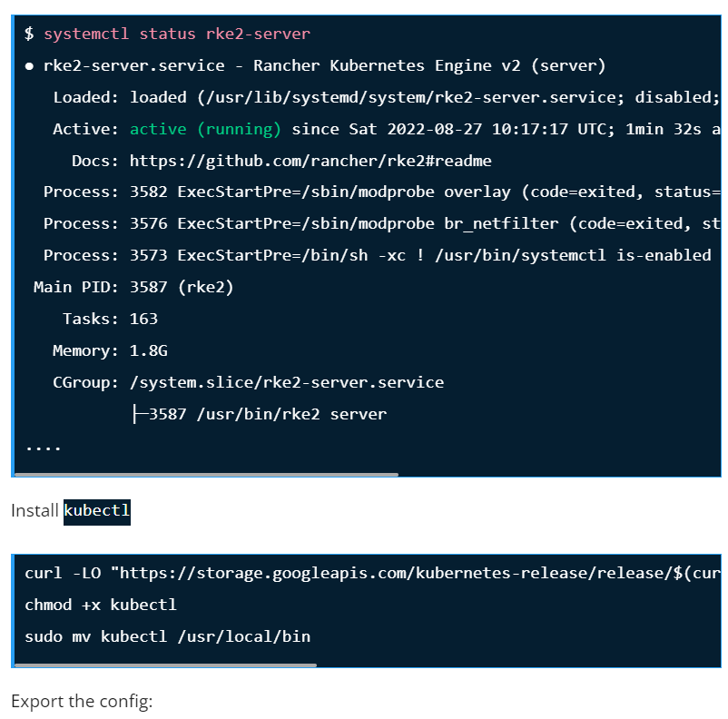Open the GitHub rke2 readme URL
Screen dimensions: 728x719
(x=310, y=161)
